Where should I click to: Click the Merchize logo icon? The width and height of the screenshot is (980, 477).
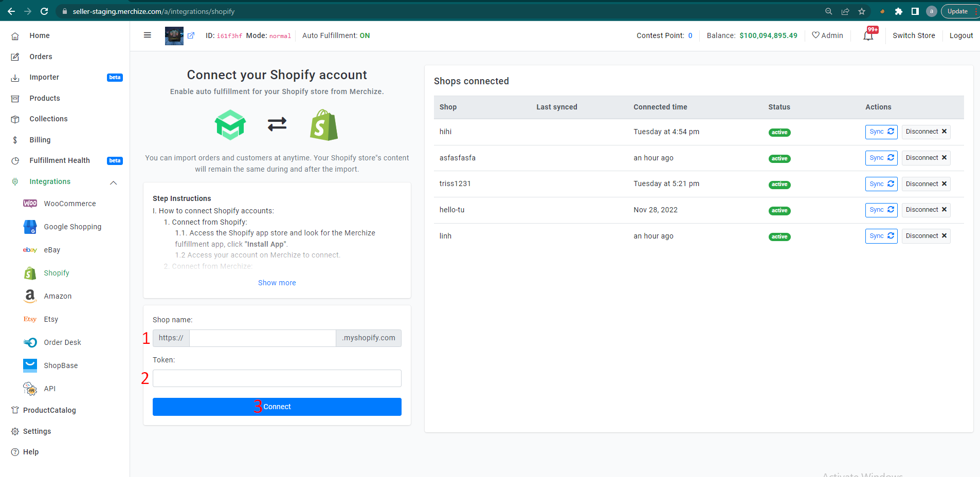click(x=230, y=125)
